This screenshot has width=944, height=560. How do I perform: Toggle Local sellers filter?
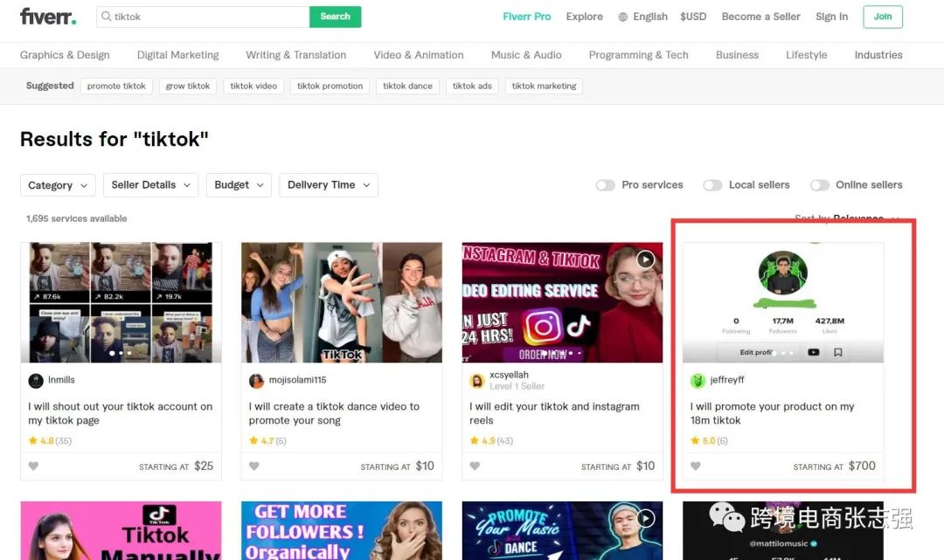point(712,185)
